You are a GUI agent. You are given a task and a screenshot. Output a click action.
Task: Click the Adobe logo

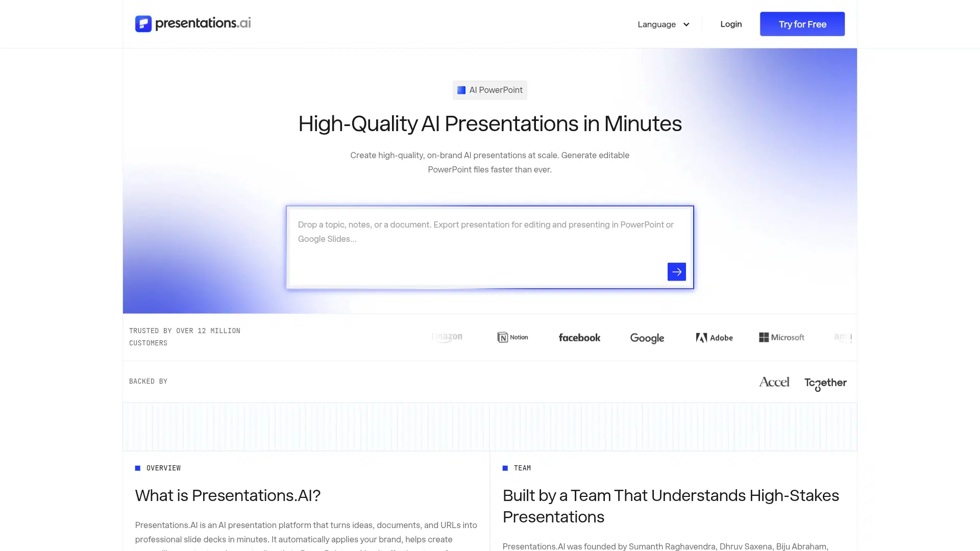coord(714,338)
